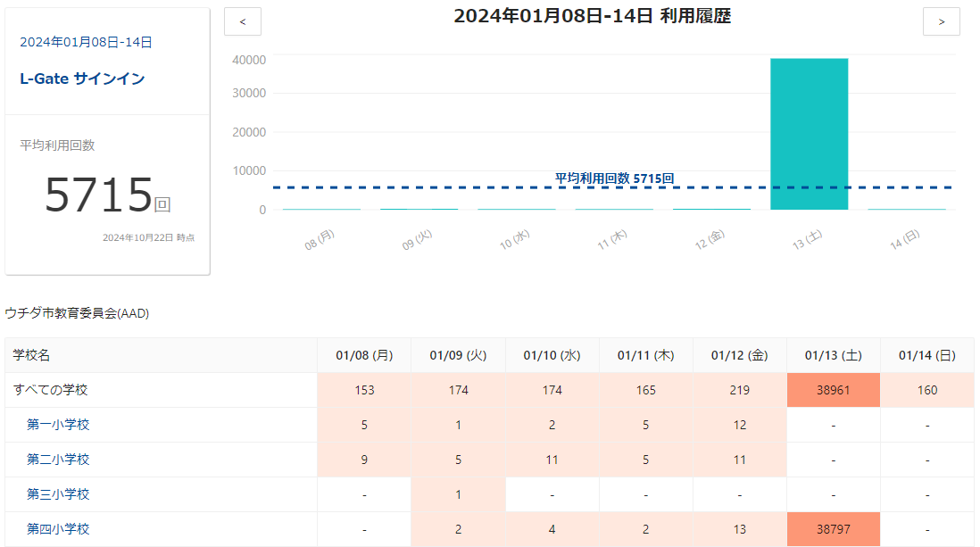Select the 01/13 (土) column header
This screenshot has height=547, width=980.
tap(833, 355)
